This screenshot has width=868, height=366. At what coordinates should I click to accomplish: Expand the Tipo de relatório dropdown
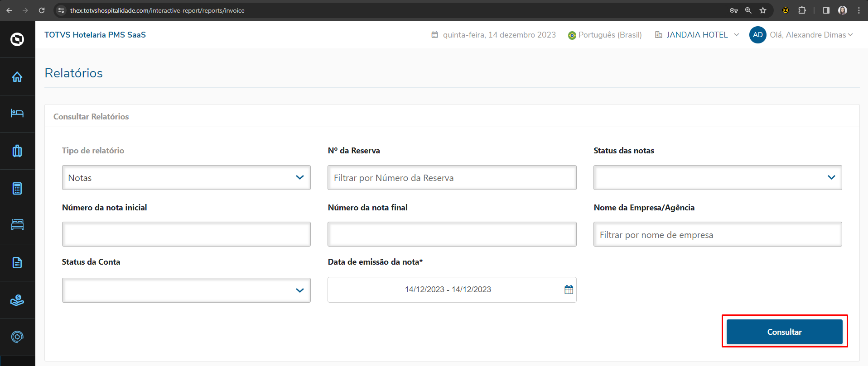[186, 177]
